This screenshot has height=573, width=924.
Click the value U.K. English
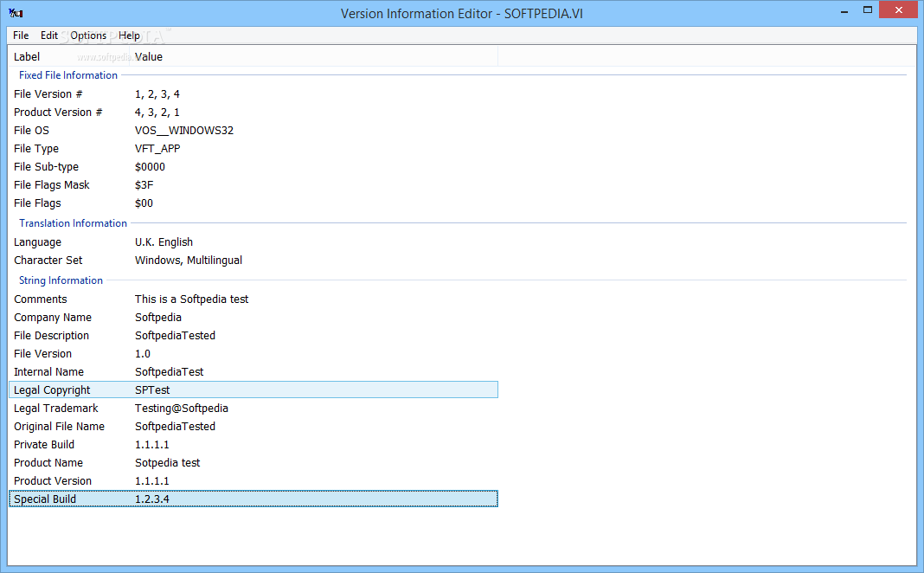click(164, 242)
